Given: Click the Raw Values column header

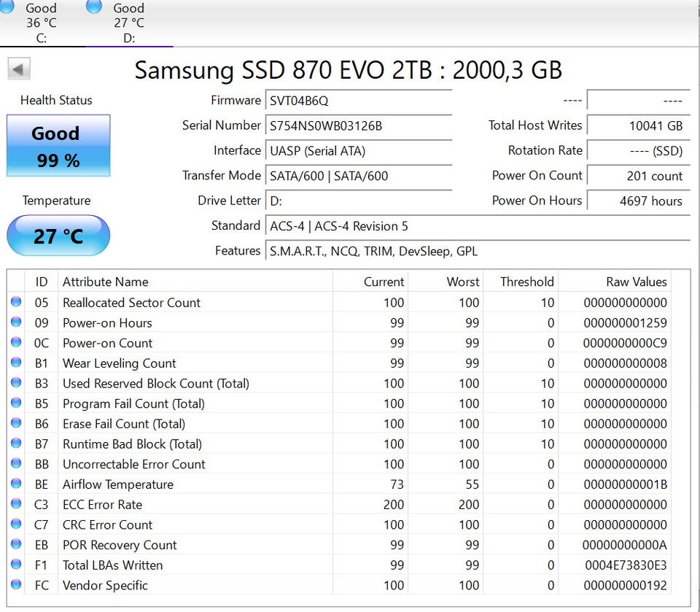Looking at the screenshot, I should point(614,282).
